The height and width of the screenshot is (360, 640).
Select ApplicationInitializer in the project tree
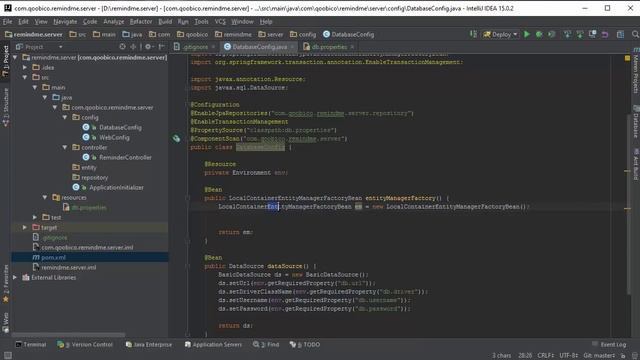coord(116,187)
